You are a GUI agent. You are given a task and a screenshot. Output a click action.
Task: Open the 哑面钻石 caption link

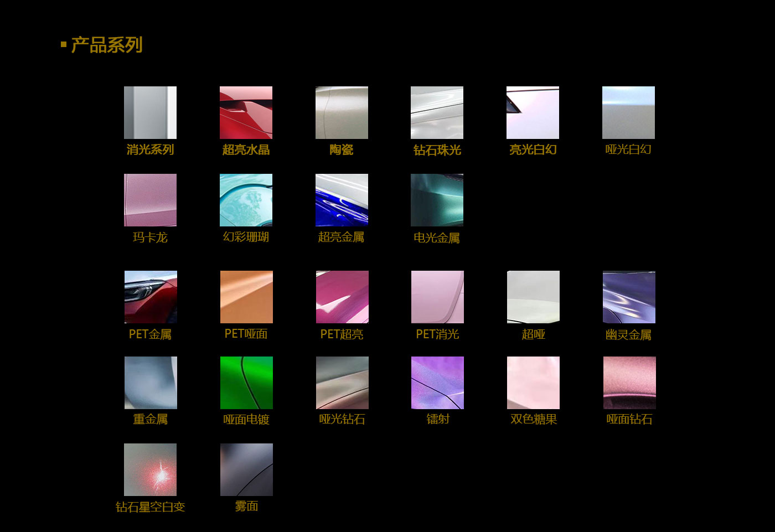tap(629, 419)
